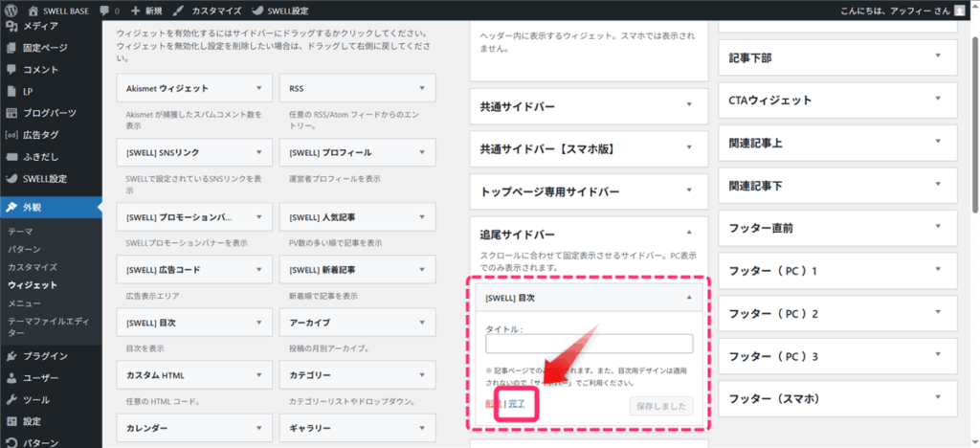Open カスタマイズ submenu under 外観

point(33,267)
